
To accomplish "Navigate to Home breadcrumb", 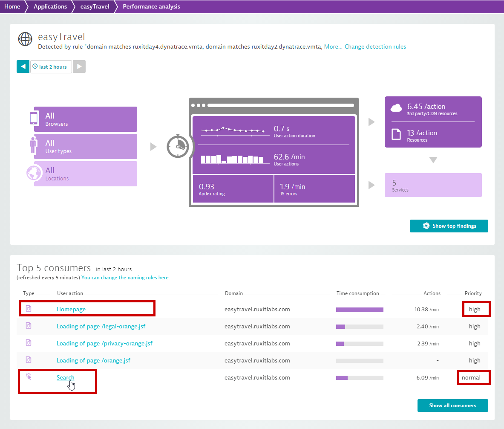I will tap(12, 6).
